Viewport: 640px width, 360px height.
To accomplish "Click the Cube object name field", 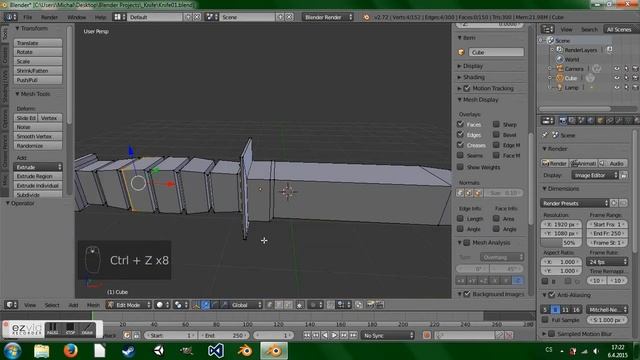I will 496,52.
